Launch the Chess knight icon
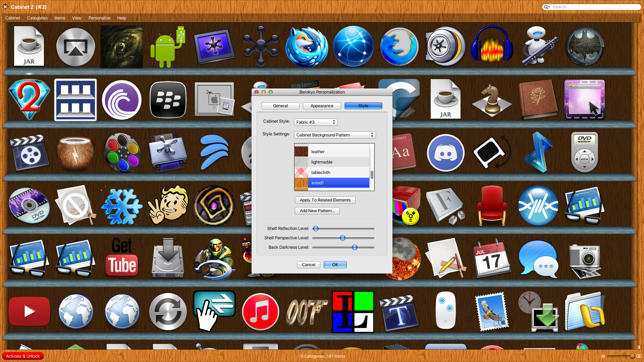This screenshot has width=644, height=362. tap(492, 100)
